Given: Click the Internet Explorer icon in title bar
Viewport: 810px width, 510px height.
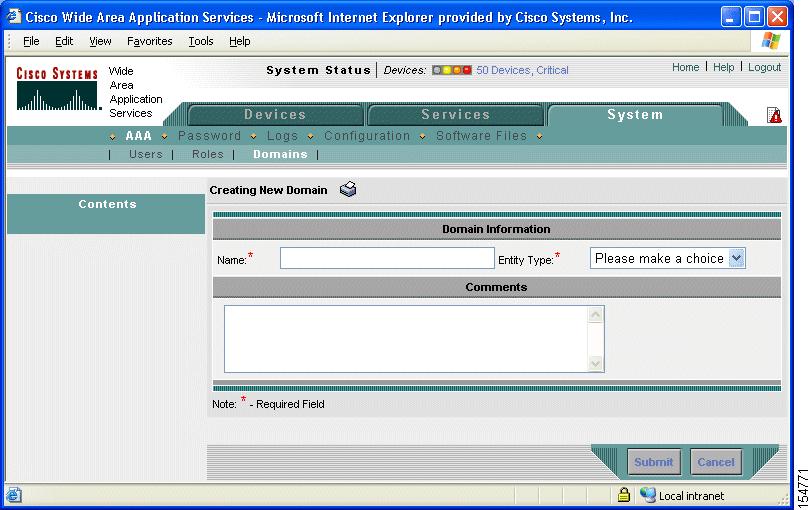Looking at the screenshot, I should (13, 17).
